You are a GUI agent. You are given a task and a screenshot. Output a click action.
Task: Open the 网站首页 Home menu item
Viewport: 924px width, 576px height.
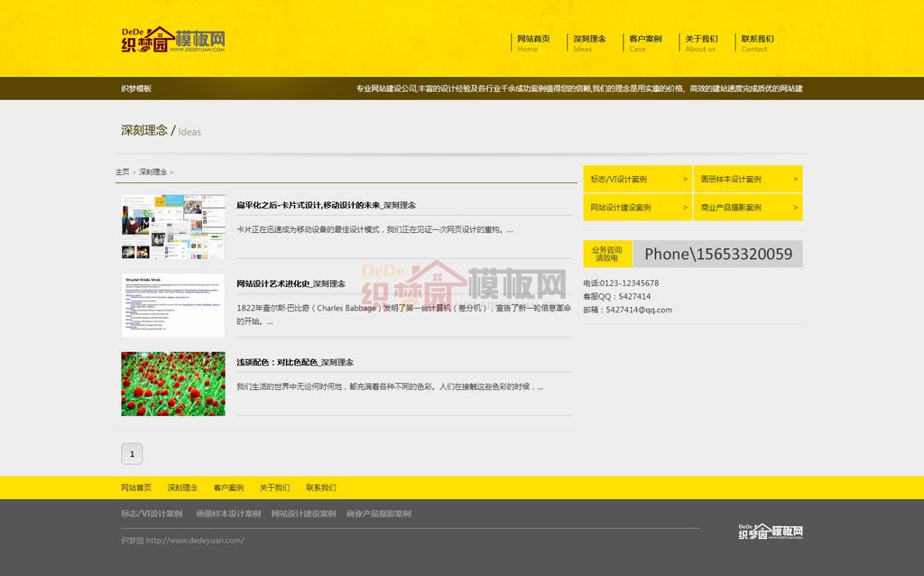[x=532, y=42]
